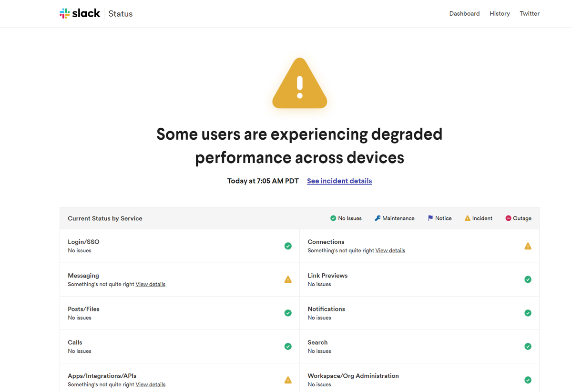
Task: Click the Calls green checkmark icon
Action: point(288,346)
